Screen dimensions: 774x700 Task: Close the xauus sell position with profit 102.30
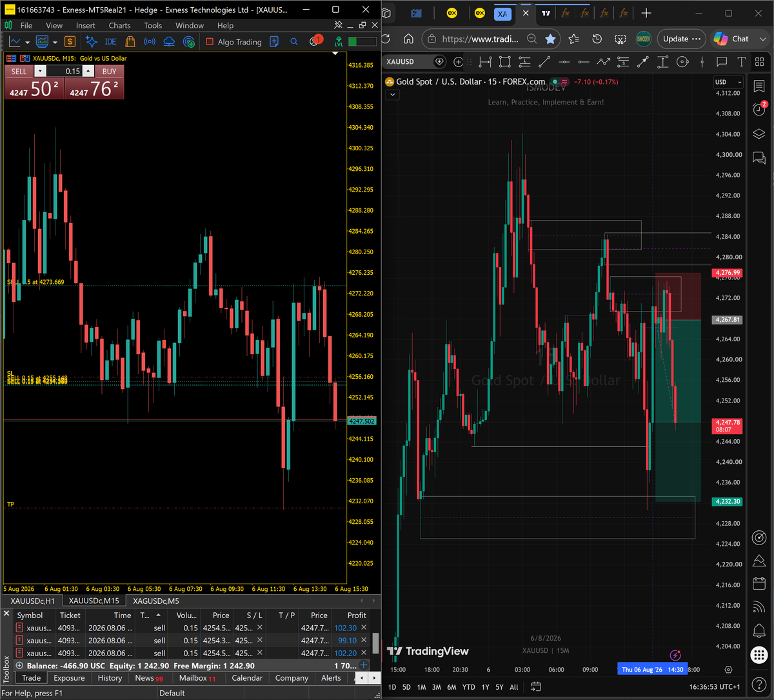[364, 628]
